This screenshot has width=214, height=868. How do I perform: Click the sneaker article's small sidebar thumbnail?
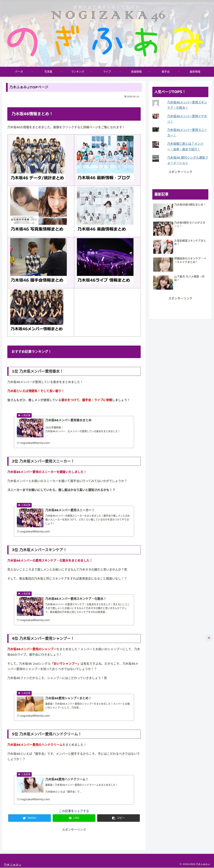[x=155, y=130]
